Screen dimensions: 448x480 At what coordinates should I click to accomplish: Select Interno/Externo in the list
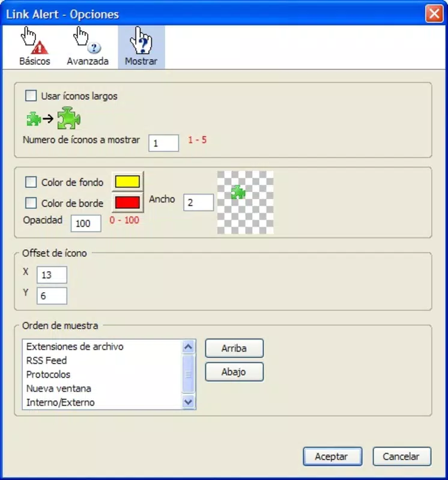[102, 402]
